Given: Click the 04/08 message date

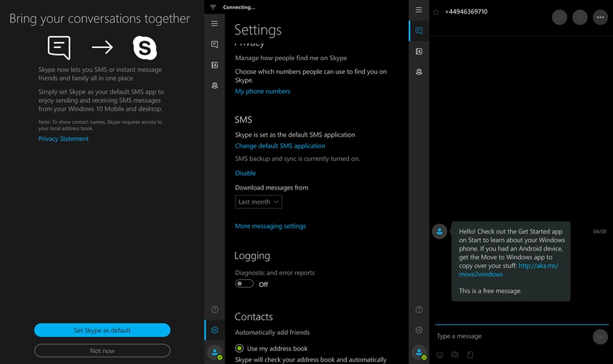Looking at the screenshot, I should 599,231.
